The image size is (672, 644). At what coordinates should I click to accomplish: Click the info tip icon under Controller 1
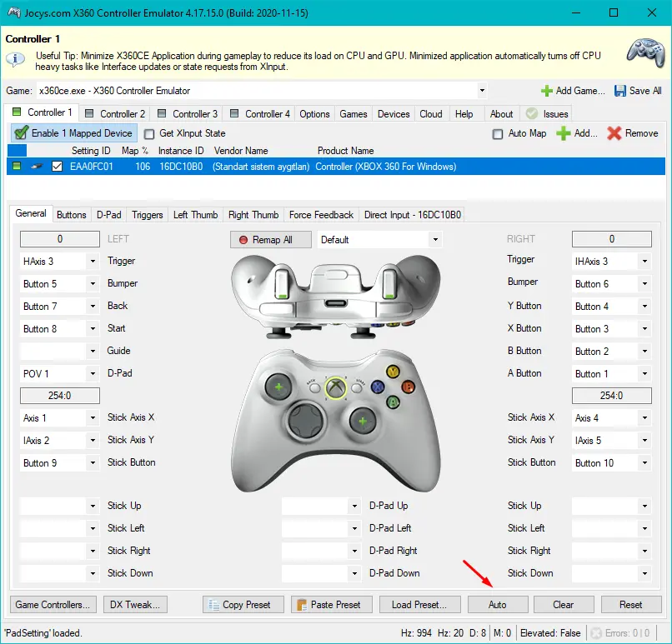pyautogui.click(x=16, y=58)
